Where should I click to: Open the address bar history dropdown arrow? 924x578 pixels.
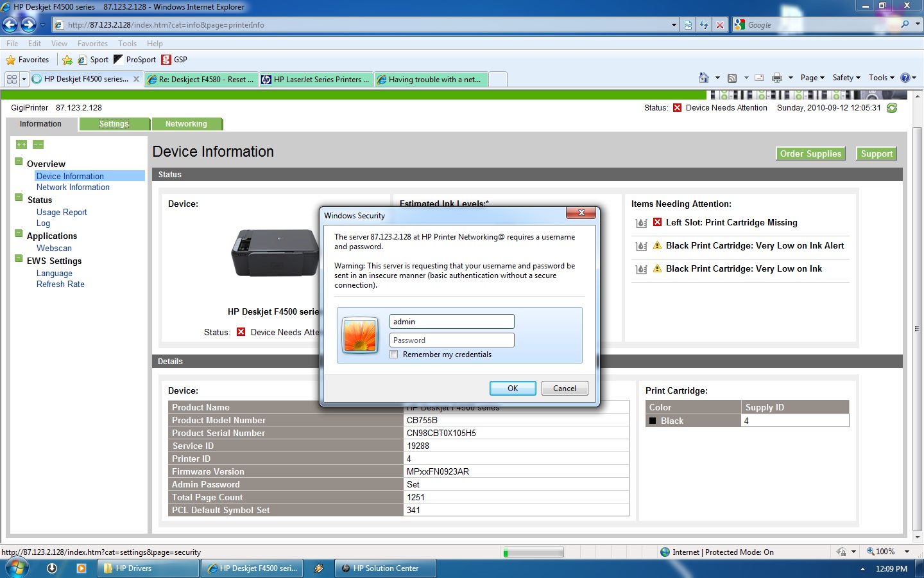pos(674,25)
